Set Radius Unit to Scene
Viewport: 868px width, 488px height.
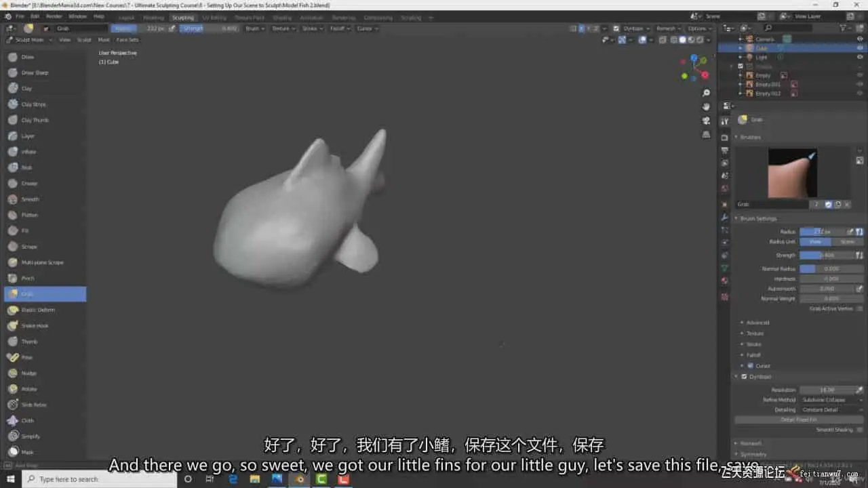click(848, 242)
